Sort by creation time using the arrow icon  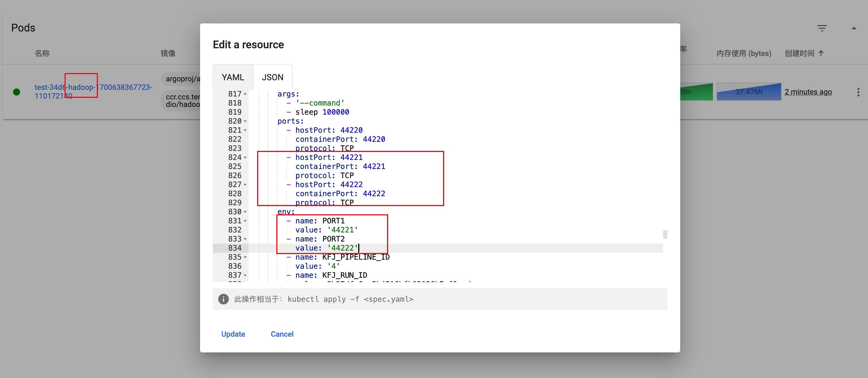[x=821, y=53]
